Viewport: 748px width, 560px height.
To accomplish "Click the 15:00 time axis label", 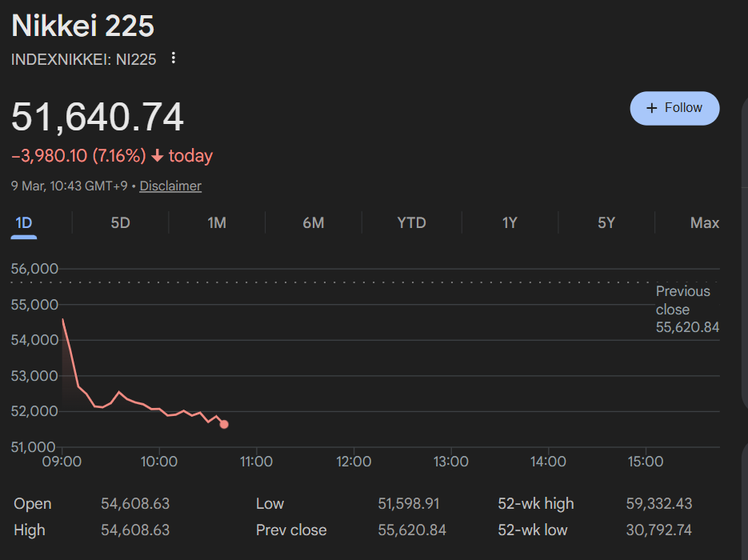I will [646, 462].
